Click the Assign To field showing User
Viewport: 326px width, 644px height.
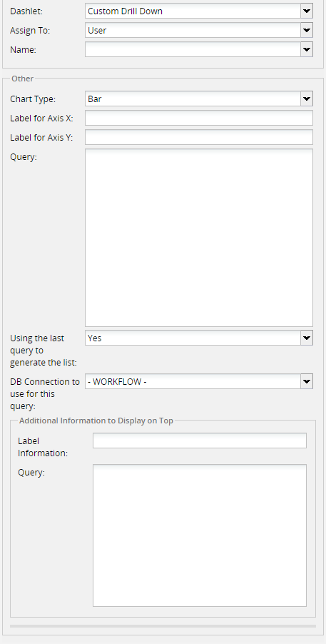[x=193, y=31]
